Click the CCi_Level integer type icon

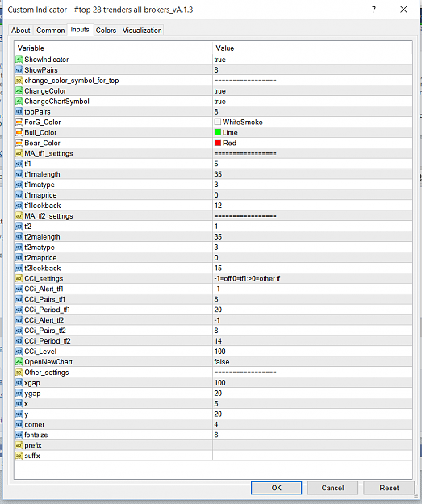[19, 352]
